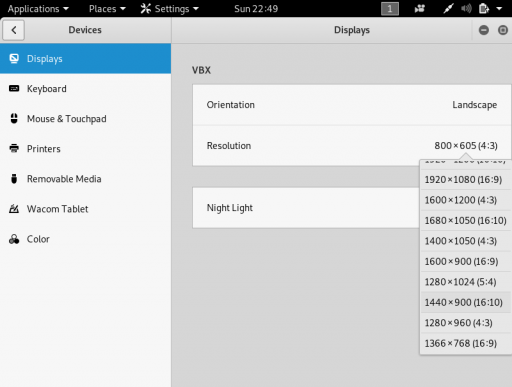Image resolution: width=512 pixels, height=387 pixels.
Task: Click the Wacom Tablet icon
Action: pos(14,209)
